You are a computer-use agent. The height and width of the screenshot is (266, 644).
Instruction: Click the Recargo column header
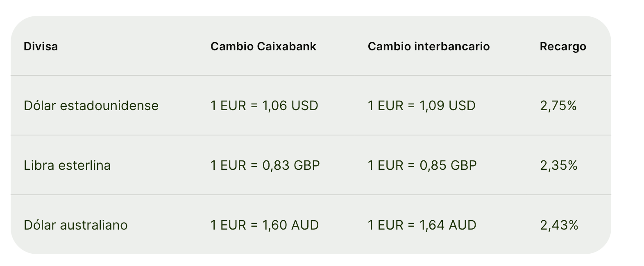tap(563, 47)
